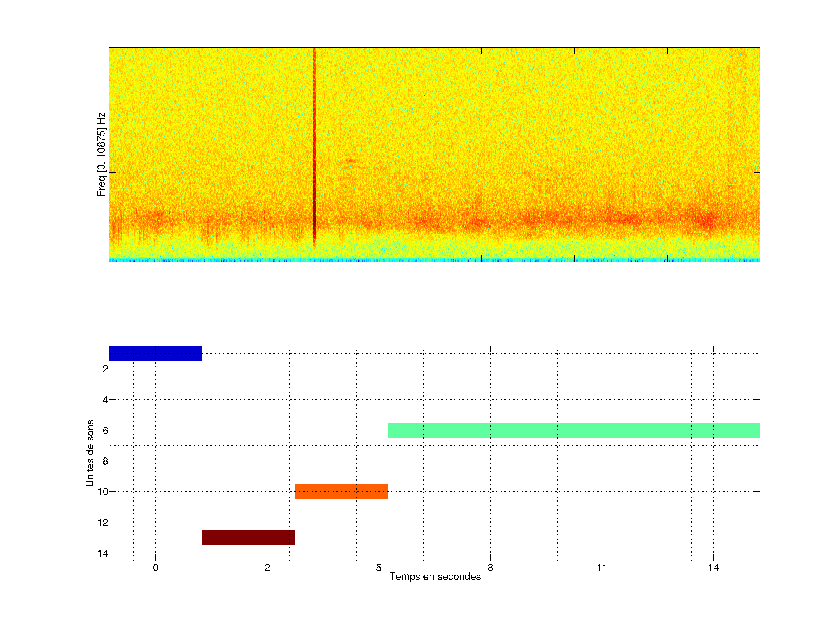Click y-axis tick label 12
This screenshot has width=840, height=630.
pos(103,523)
